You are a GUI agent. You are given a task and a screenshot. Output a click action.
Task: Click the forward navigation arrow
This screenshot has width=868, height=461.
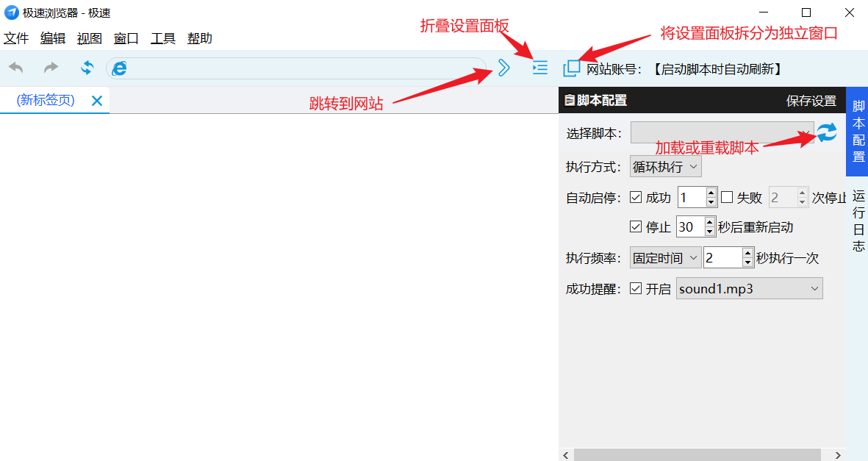(51, 68)
